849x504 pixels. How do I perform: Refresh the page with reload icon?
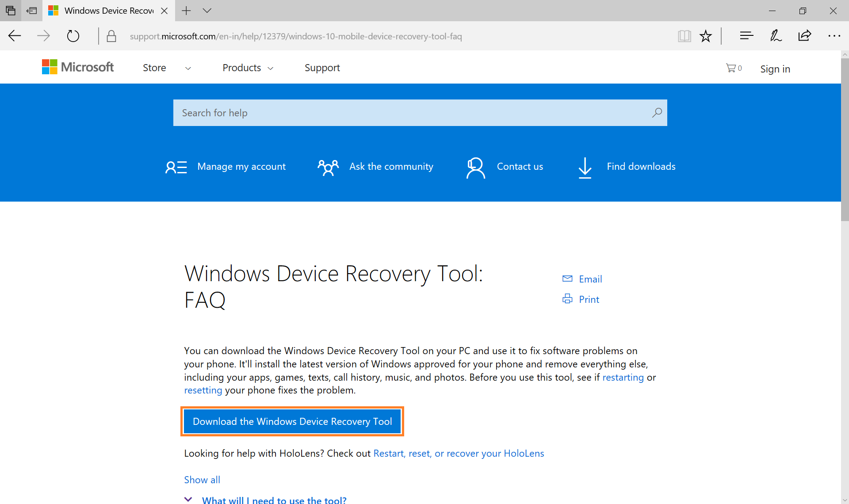pos(73,36)
